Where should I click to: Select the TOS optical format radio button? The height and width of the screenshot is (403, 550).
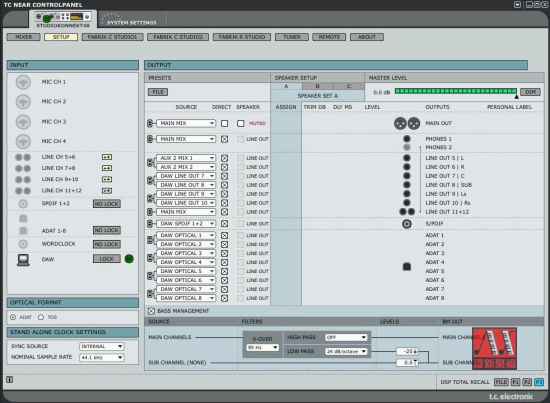click(41, 317)
